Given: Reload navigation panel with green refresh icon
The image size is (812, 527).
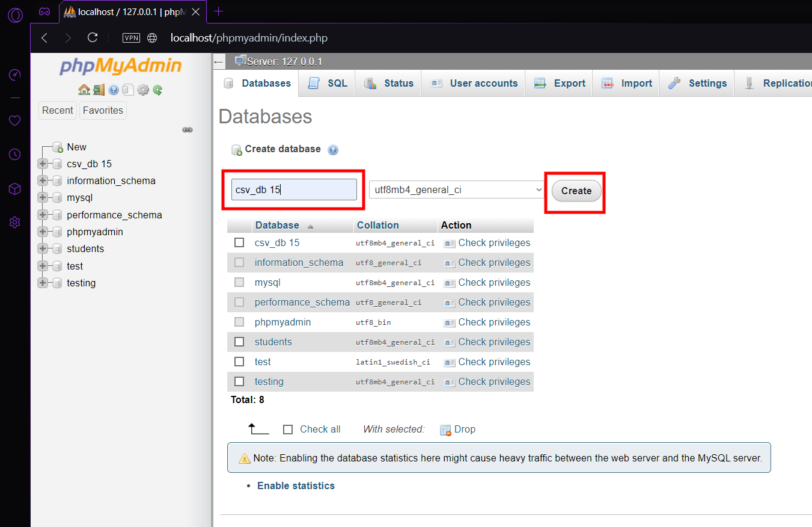Looking at the screenshot, I should 157,90.
